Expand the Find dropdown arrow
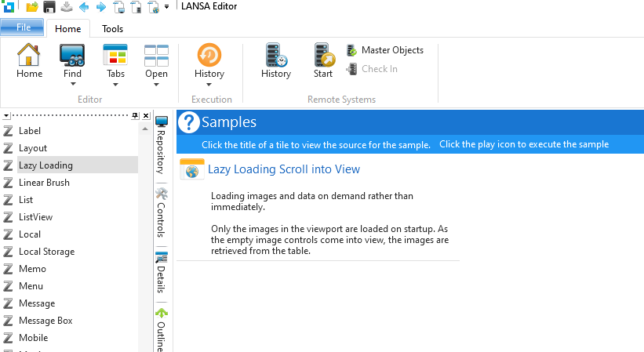The image size is (644, 352). pos(73,84)
